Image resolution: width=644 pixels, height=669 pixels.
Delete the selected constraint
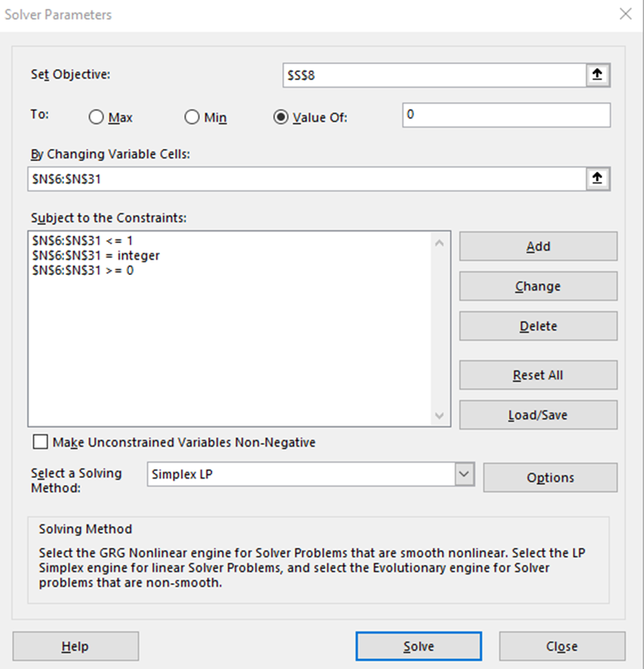pos(538,326)
